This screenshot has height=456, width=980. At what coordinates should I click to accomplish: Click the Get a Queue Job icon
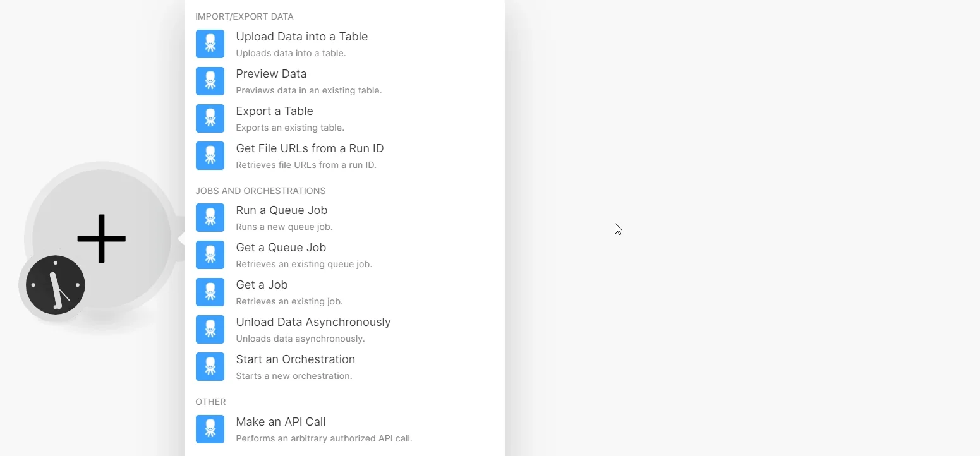pyautogui.click(x=210, y=255)
